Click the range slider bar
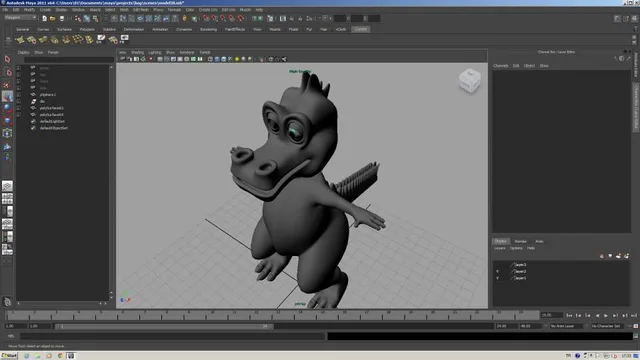Viewport: 640px width, 360px height. 164,326
